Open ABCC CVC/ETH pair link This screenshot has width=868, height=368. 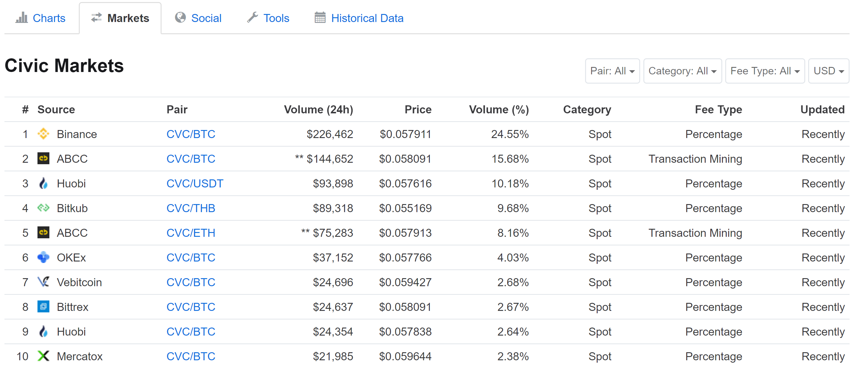coord(191,233)
